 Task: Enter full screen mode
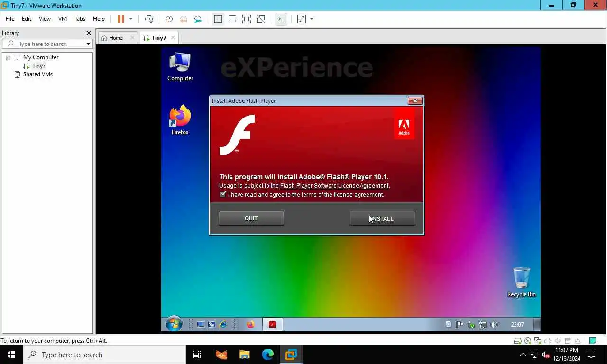(x=247, y=19)
